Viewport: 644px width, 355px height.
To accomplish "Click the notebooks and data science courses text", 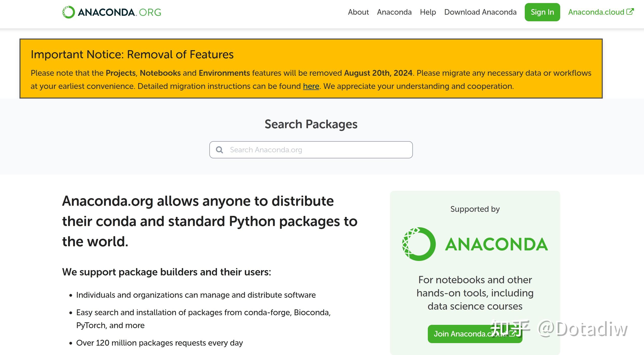I will coord(475,293).
